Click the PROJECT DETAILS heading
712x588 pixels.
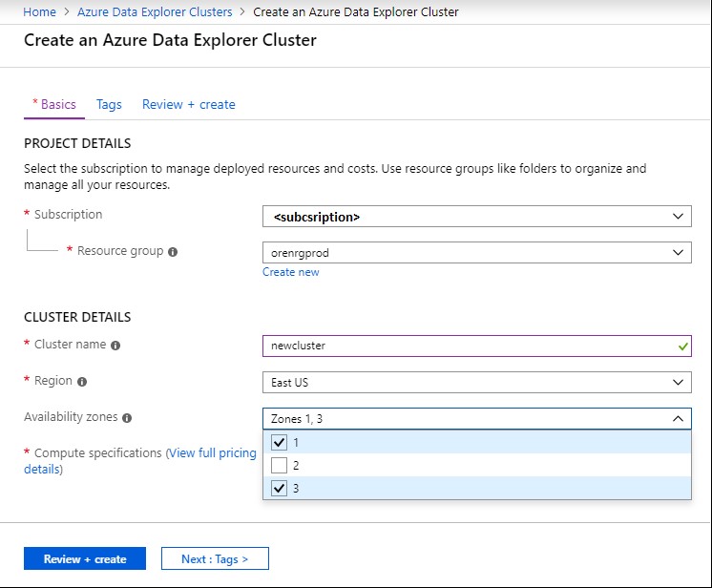pyautogui.click(x=77, y=143)
